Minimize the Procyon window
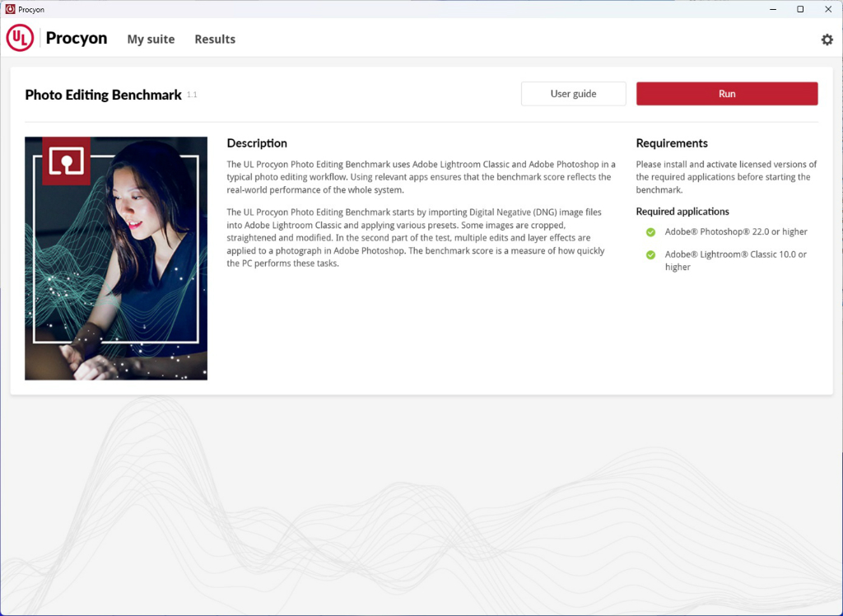This screenshot has height=616, width=843. [773, 9]
